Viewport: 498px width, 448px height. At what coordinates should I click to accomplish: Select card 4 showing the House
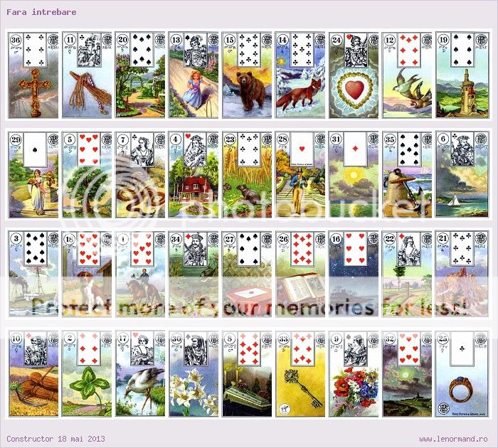194,174
